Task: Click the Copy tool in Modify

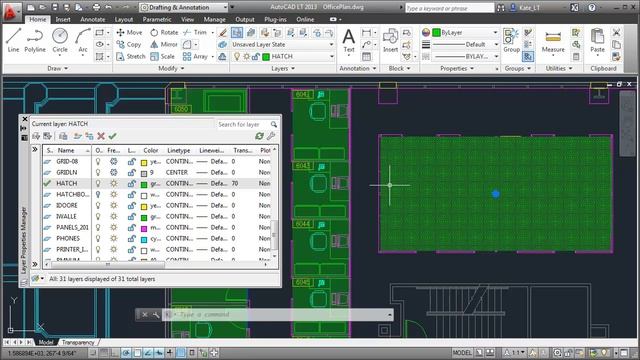Action: pyautogui.click(x=129, y=44)
